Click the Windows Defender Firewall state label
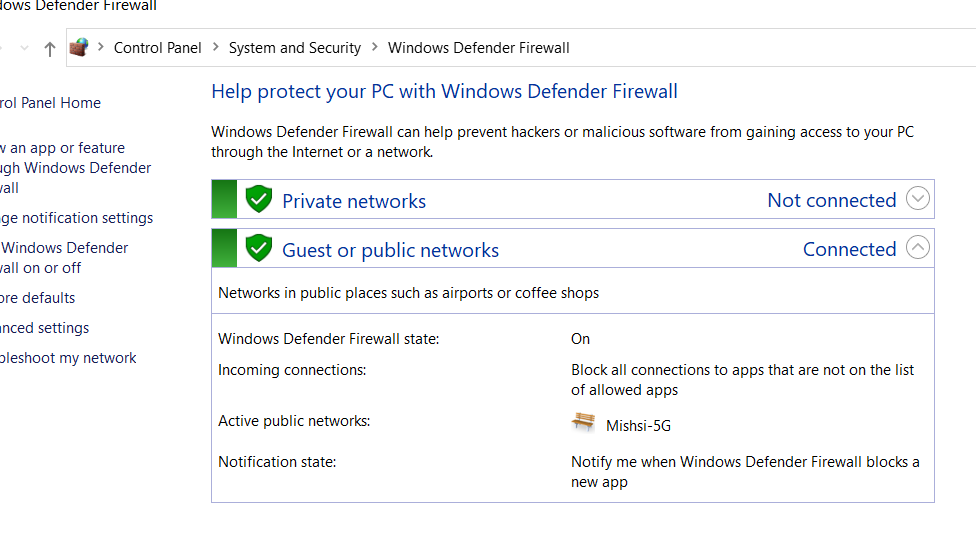Image resolution: width=976 pixels, height=557 pixels. 329,339
